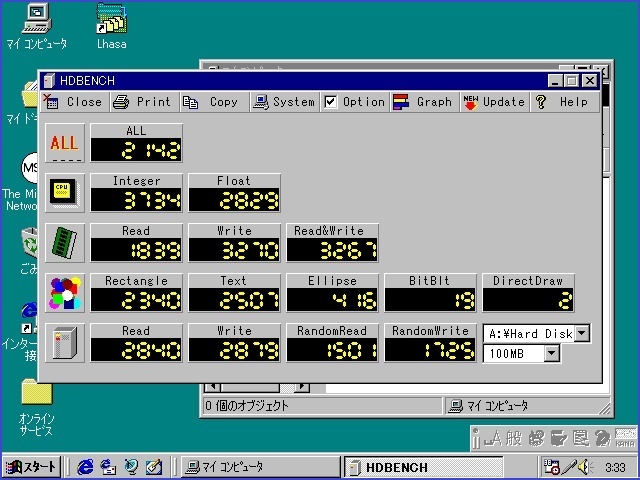Click the task scheduler tray icon
640x480 pixels.
pos(551,467)
